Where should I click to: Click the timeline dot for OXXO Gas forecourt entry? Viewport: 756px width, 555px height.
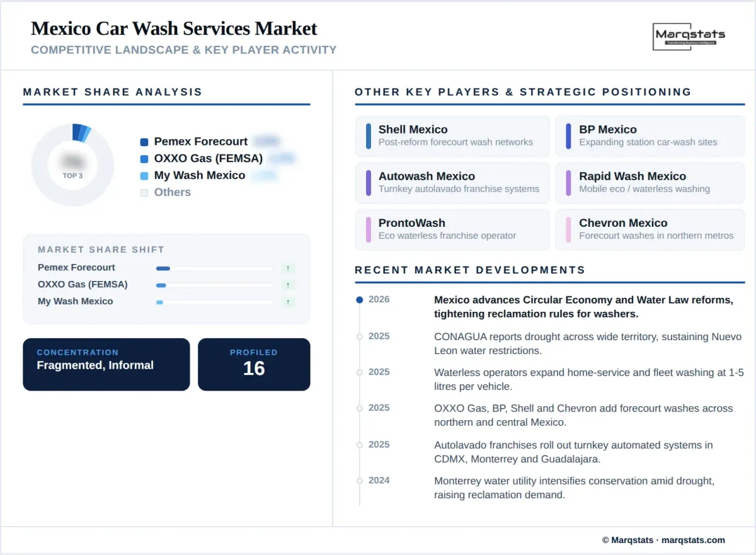(x=360, y=408)
